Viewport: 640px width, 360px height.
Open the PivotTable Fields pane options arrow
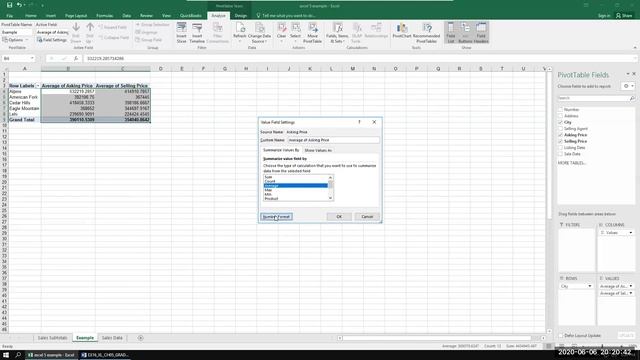[x=628, y=74]
